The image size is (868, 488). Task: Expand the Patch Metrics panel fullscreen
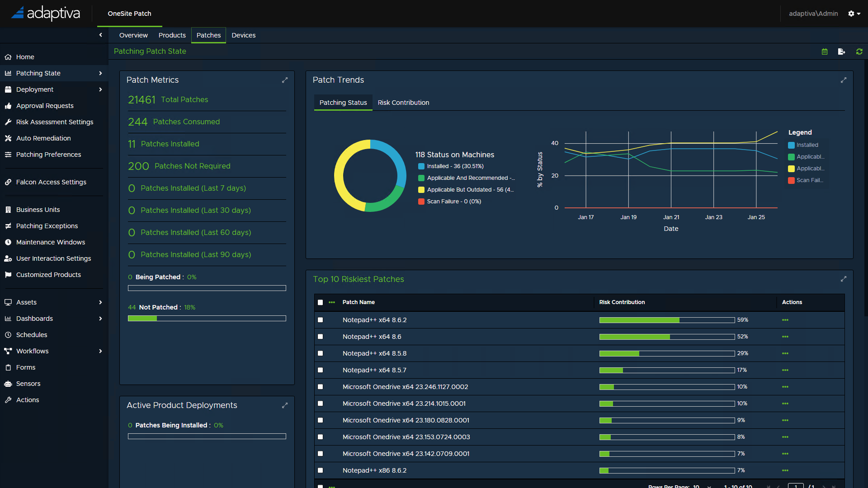pos(285,80)
